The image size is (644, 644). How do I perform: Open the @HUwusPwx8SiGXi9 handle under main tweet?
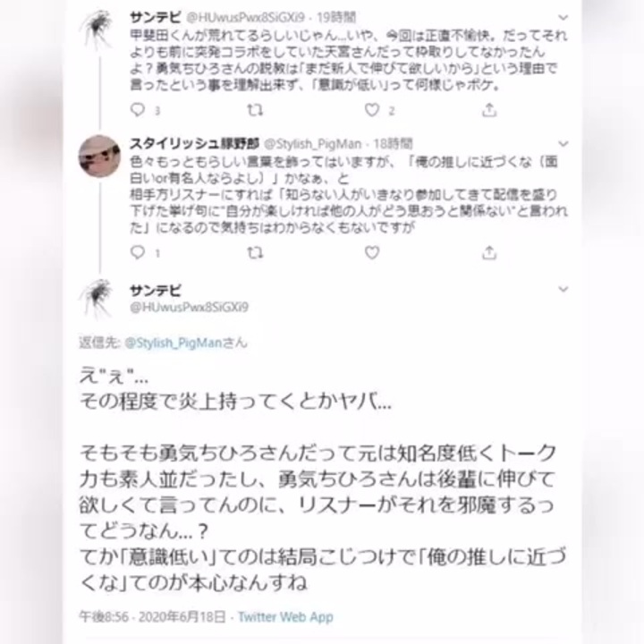(190, 307)
